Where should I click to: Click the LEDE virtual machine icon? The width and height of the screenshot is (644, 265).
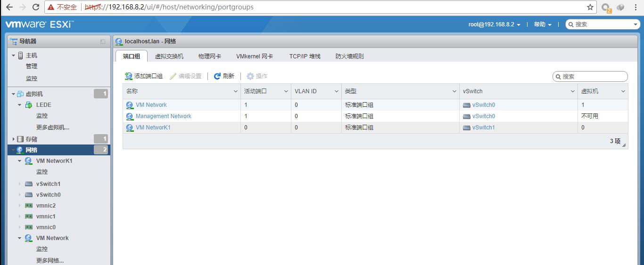click(x=28, y=105)
